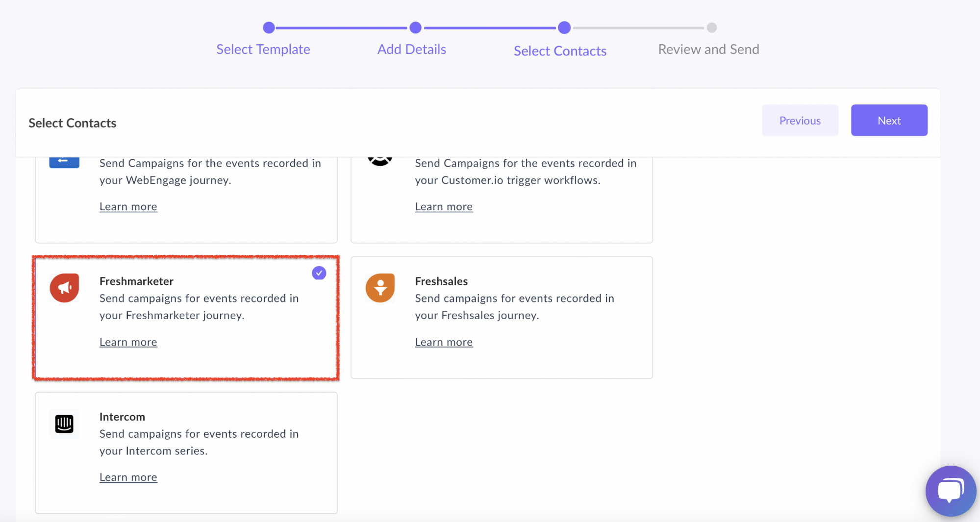Click the Select Contacts heading
The height and width of the screenshot is (522, 980).
[73, 123]
